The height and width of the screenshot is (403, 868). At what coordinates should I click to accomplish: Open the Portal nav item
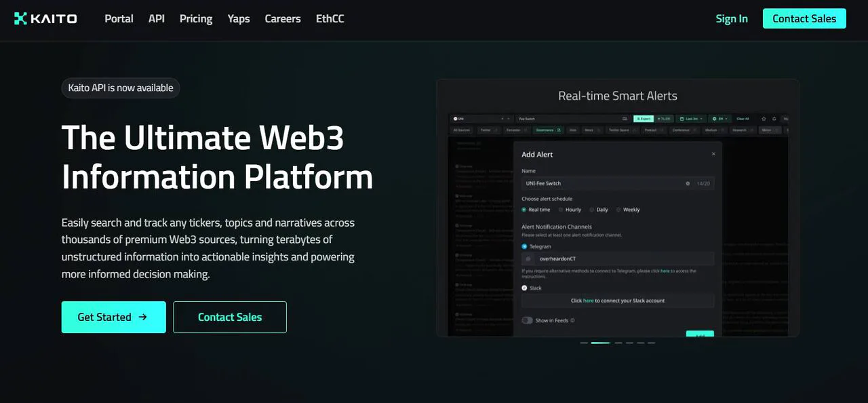click(119, 18)
